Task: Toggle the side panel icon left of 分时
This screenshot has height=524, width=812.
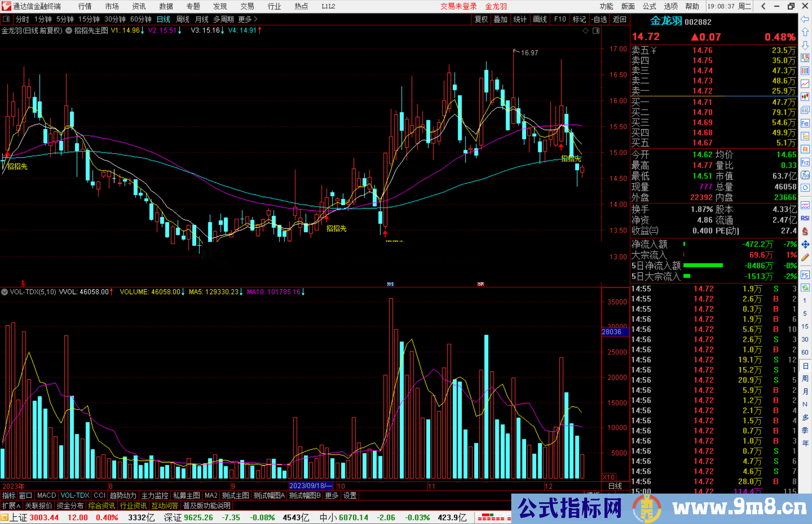Action: coord(6,19)
